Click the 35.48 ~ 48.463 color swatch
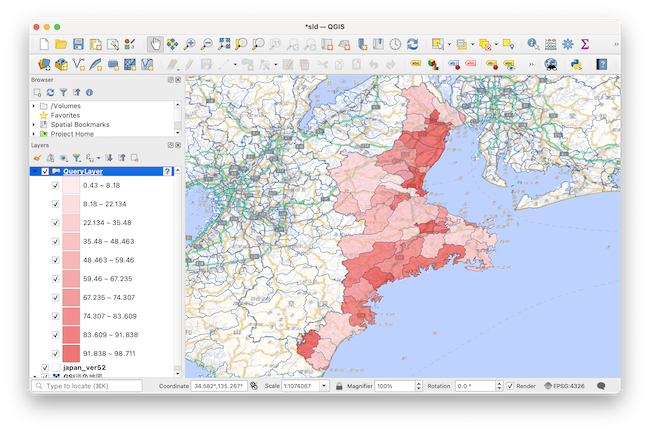 click(x=71, y=241)
